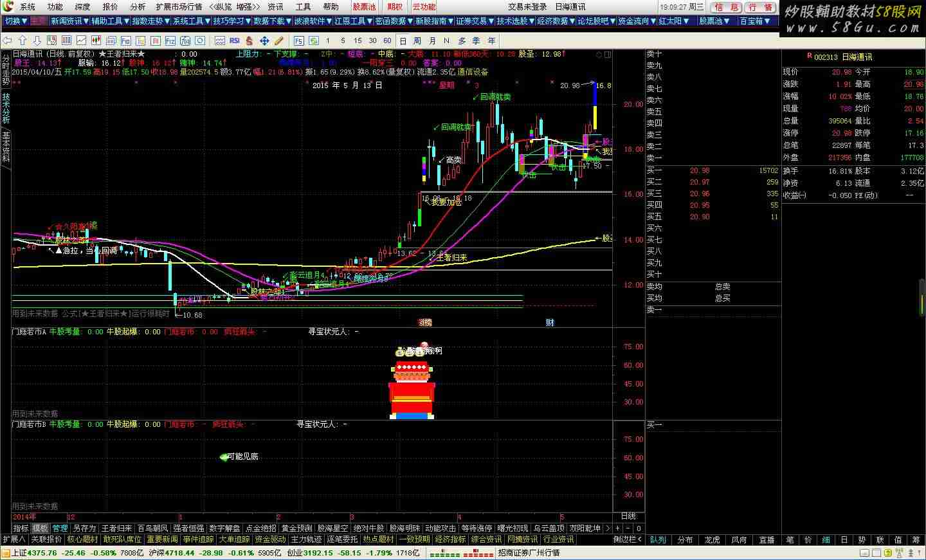This screenshot has width=926, height=560.
Task: Expand the 切换 dropdown
Action: [x=16, y=21]
